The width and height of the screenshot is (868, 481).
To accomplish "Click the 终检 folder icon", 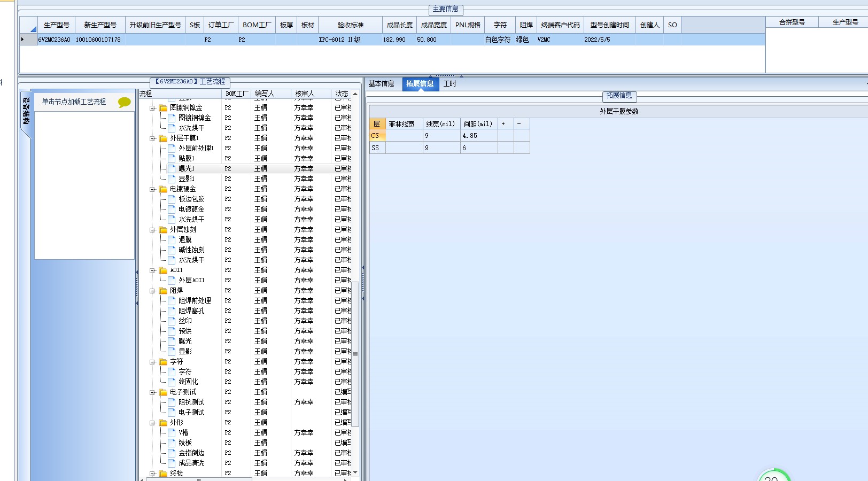I will pyautogui.click(x=163, y=474).
